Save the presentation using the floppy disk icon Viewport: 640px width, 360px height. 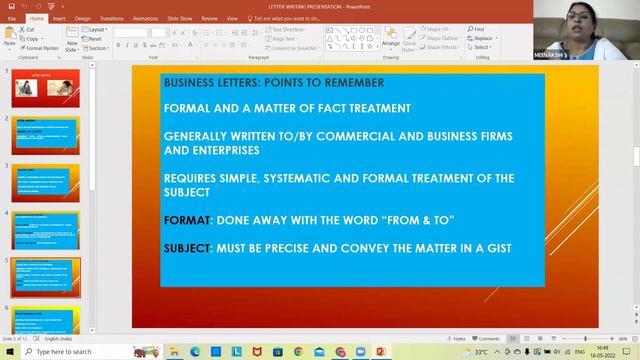[11, 7]
